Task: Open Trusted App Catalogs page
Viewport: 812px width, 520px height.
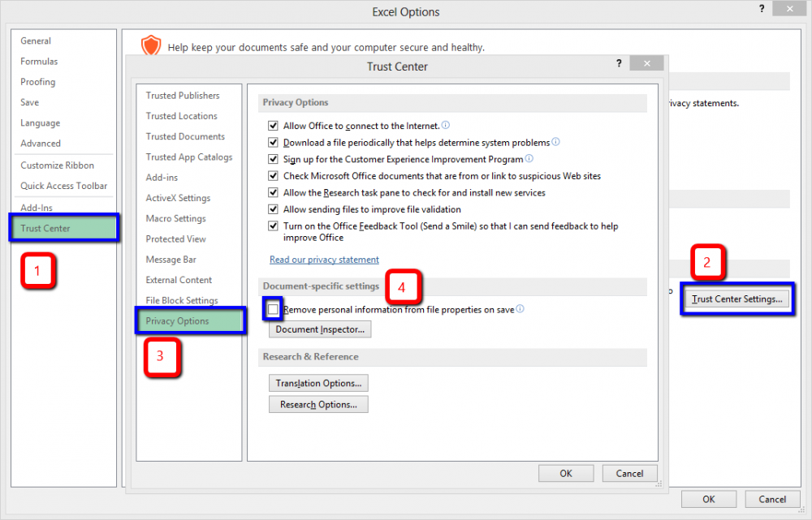Action: [x=189, y=157]
